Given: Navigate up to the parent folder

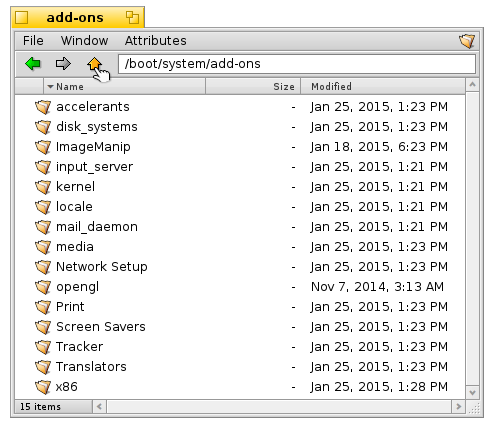Looking at the screenshot, I should coord(94,63).
